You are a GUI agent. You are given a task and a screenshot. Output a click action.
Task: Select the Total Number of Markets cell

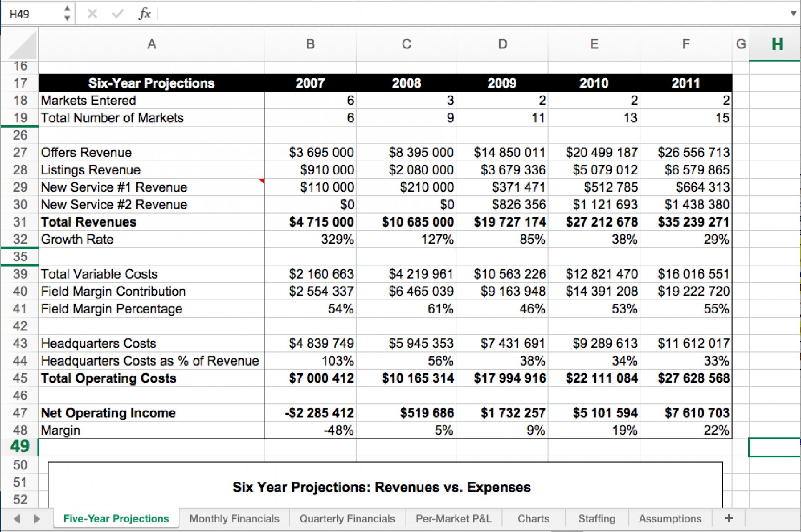pos(151,118)
